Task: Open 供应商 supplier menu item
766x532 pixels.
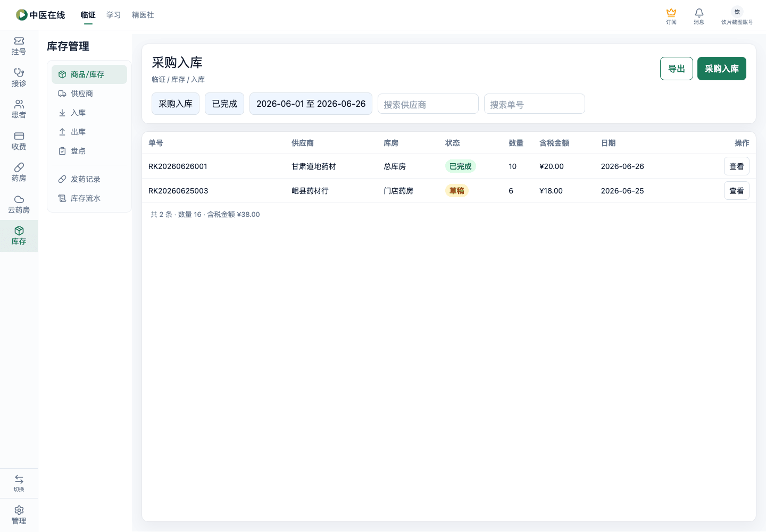Action: click(89, 94)
